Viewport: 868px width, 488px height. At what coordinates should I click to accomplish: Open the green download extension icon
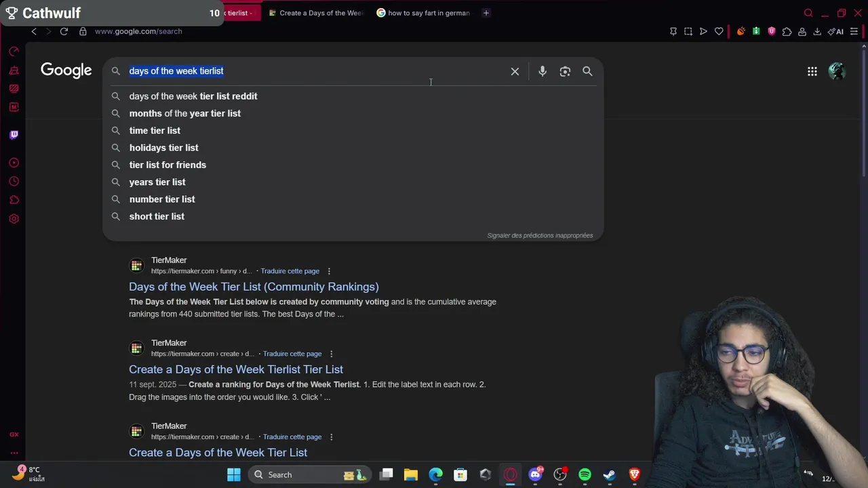point(756,31)
